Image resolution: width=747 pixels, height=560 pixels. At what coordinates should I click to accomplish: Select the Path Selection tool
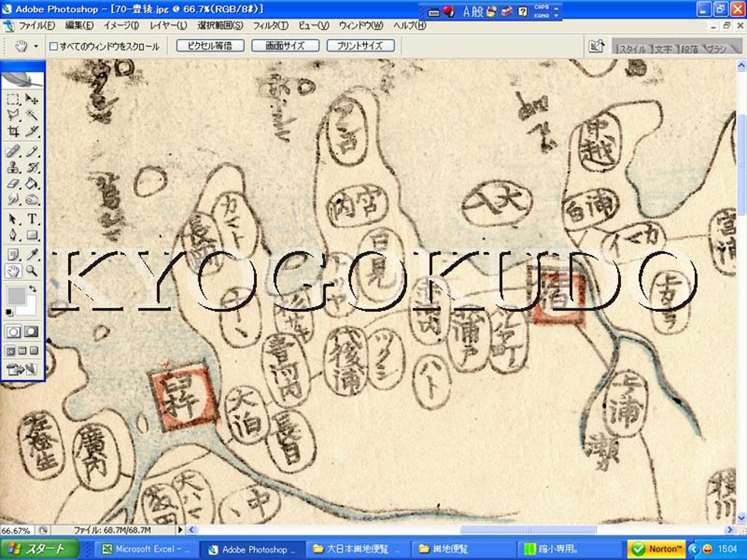13,219
